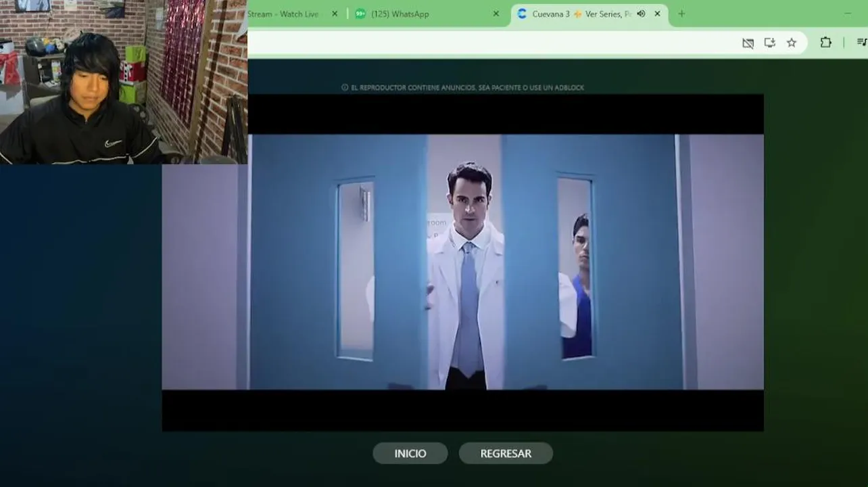This screenshot has height=487, width=868.
Task: Click the adblock notice text above player
Action: click(x=463, y=87)
